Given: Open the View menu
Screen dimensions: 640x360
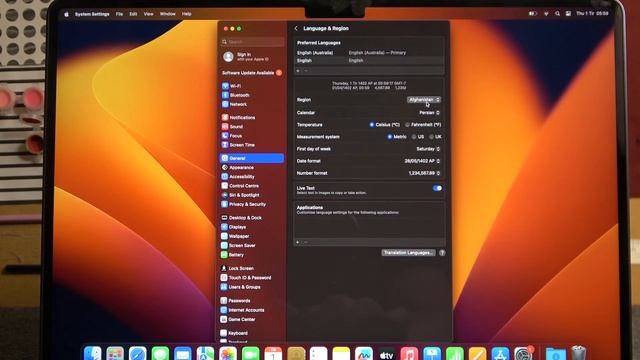Looking at the screenshot, I should pyautogui.click(x=149, y=14).
